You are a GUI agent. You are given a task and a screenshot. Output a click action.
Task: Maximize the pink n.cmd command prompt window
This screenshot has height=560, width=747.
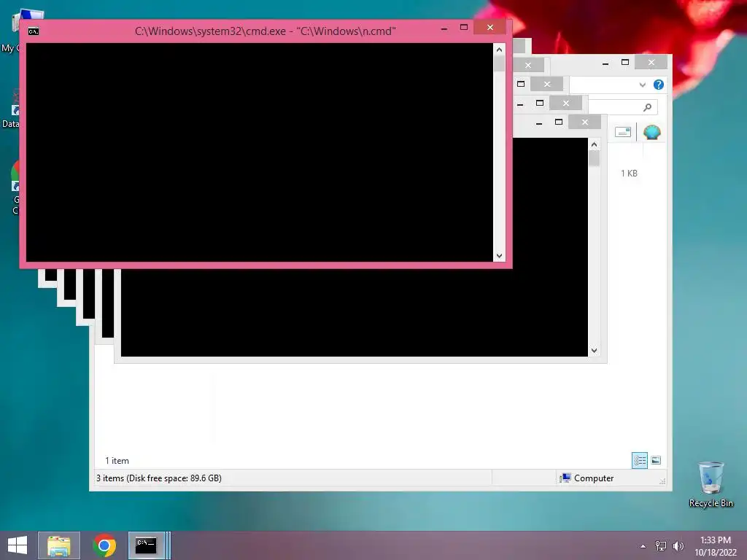tap(463, 27)
